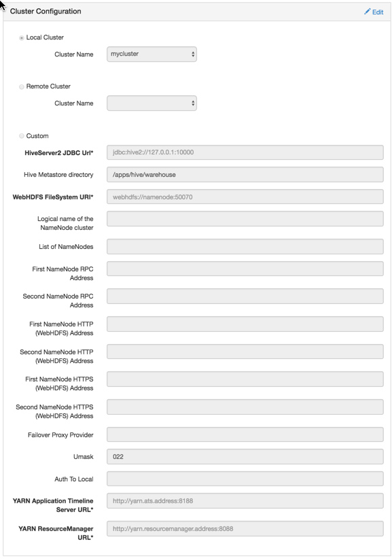Image resolution: width=392 pixels, height=559 pixels.
Task: Click the Hive Metastore directory field
Action: (x=245, y=175)
